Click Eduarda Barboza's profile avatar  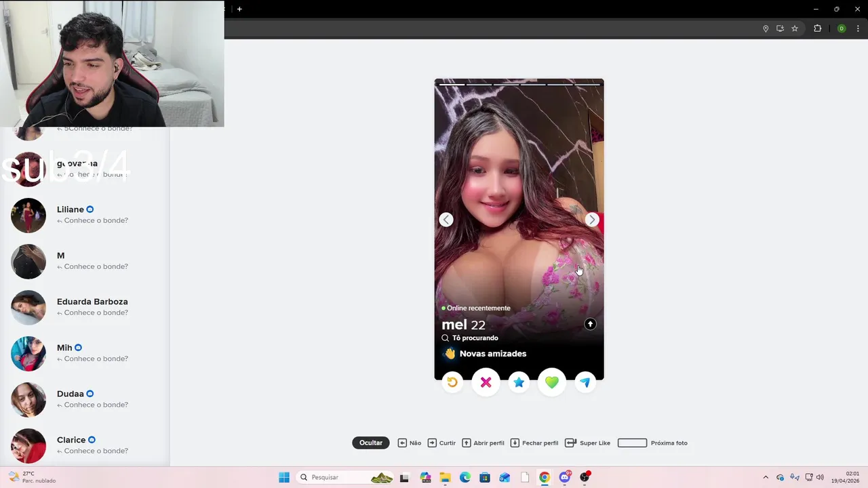28,308
